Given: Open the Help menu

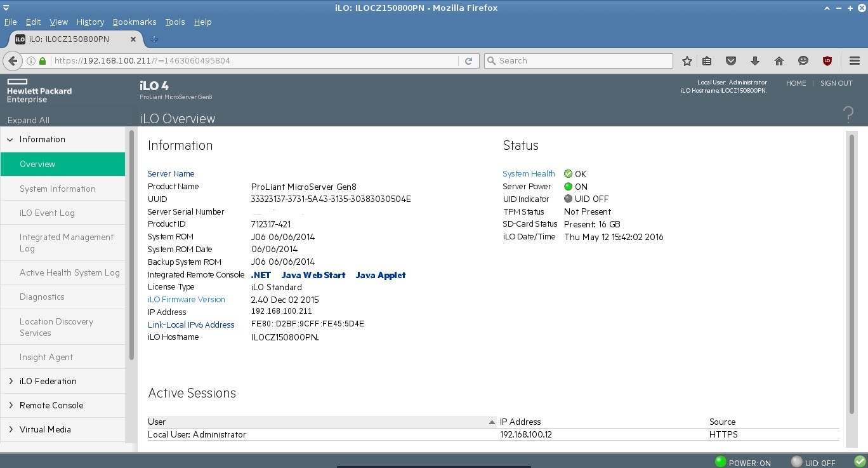Looking at the screenshot, I should point(202,22).
